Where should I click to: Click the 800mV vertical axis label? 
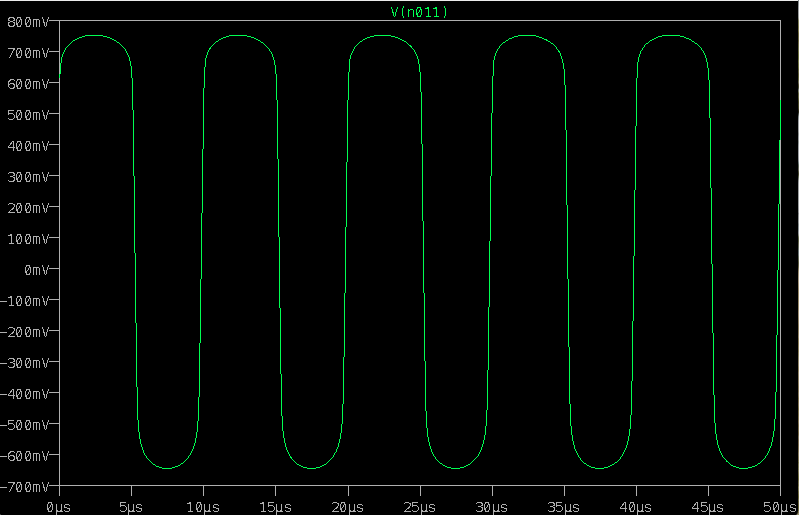[x=29, y=22]
